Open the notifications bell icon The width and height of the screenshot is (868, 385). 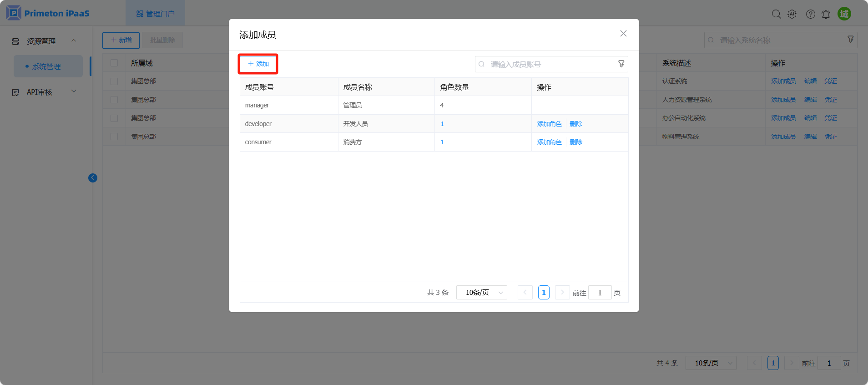click(826, 14)
